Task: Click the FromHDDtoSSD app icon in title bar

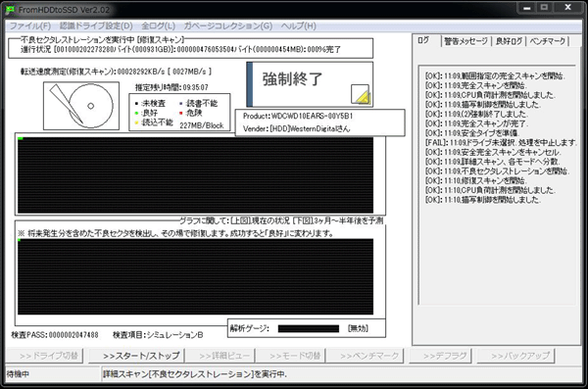Action: point(11,10)
